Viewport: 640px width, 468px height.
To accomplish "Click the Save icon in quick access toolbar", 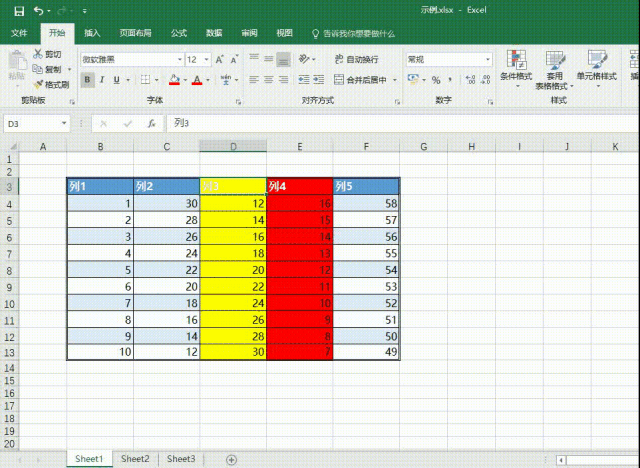I will coord(16,10).
